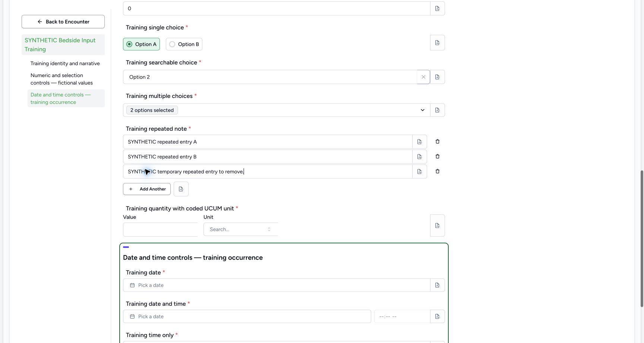Open note icon for SYNTHETIC repeated entry B
This screenshot has width=644, height=343.
point(419,157)
